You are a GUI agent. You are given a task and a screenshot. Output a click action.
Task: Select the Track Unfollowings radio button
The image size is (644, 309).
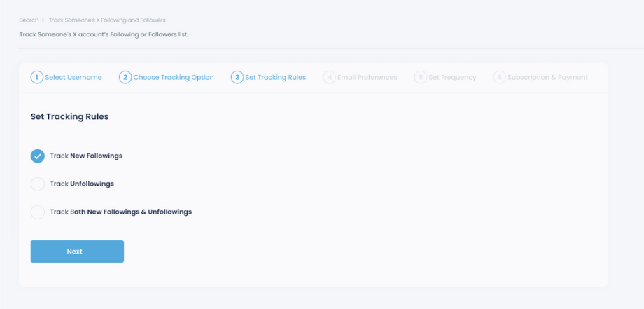(38, 184)
